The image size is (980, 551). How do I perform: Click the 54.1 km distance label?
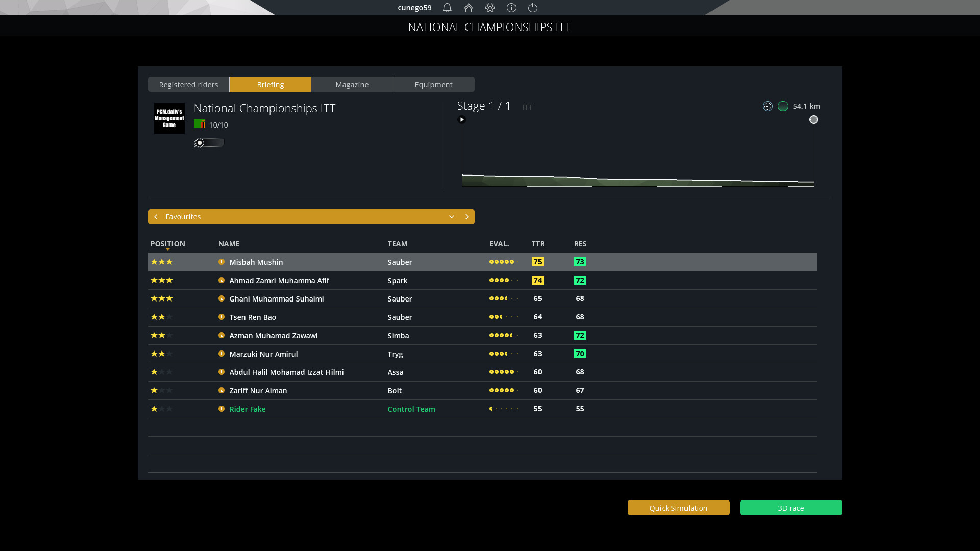pyautogui.click(x=806, y=106)
